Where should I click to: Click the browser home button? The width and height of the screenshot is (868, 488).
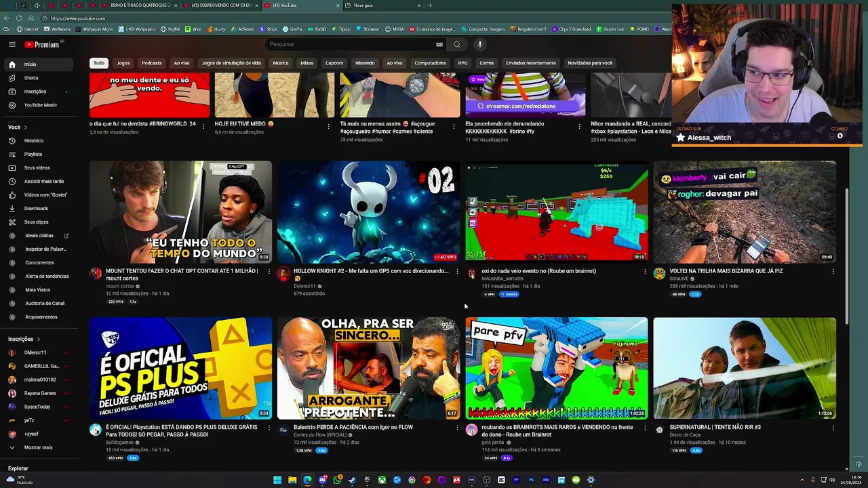31,18
